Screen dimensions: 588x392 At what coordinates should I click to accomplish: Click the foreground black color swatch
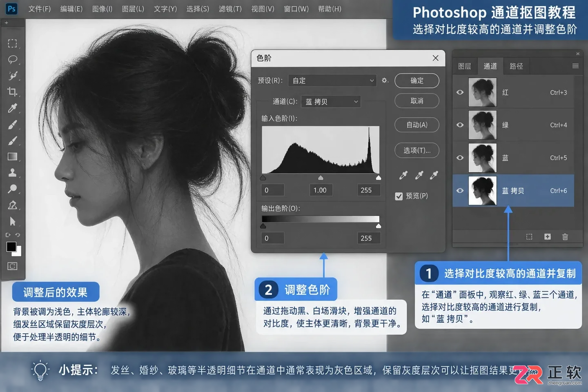11,247
